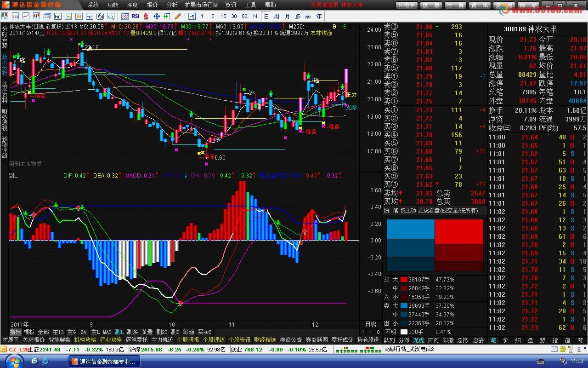The height and width of the screenshot is (368, 588).
Task: Open the 财经精选 tab
Action: tap(266, 340)
